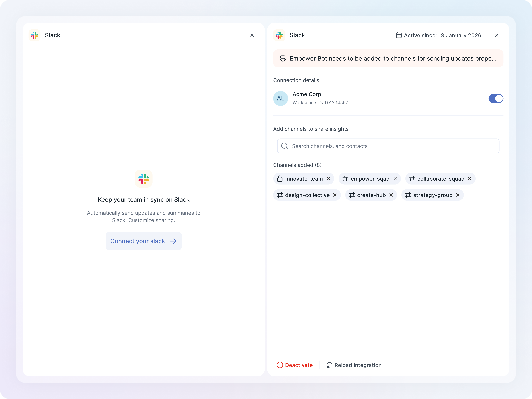Click Connect your slack button
The width and height of the screenshot is (532, 399).
click(143, 241)
